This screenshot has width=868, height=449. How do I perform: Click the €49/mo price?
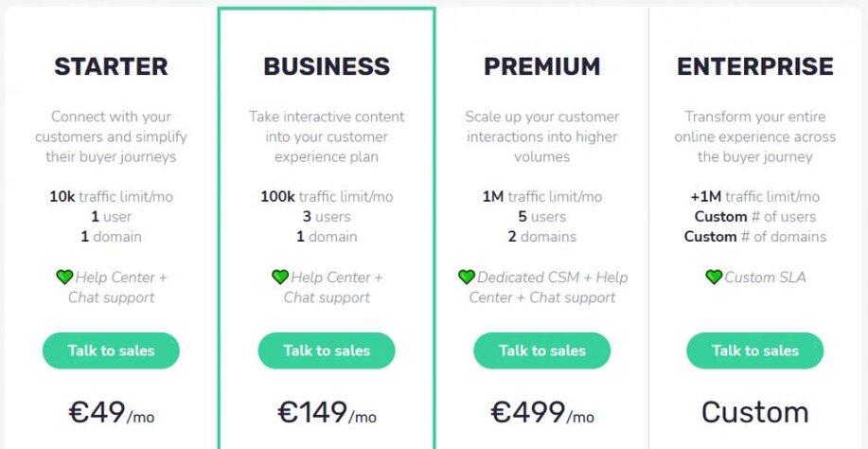coord(111,413)
